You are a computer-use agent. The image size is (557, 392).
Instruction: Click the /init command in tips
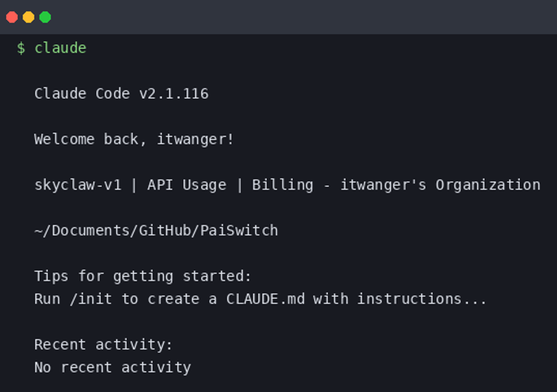(x=91, y=299)
